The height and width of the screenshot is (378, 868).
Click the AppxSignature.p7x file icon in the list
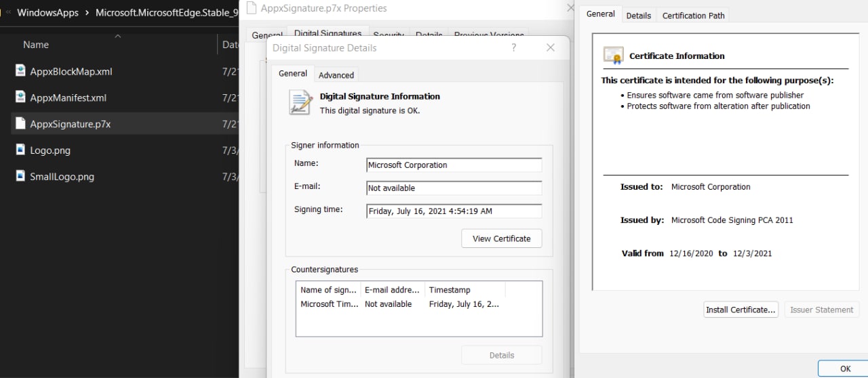tap(20, 124)
